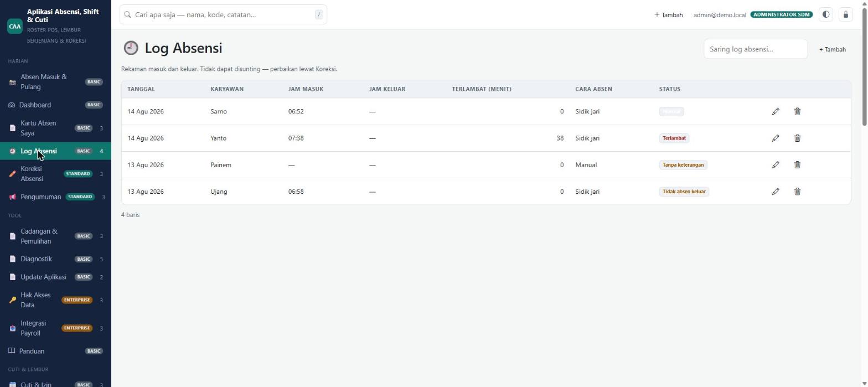Click the Tidak absen keluar status badge
Viewport: 868px width, 387px height.
684,192
